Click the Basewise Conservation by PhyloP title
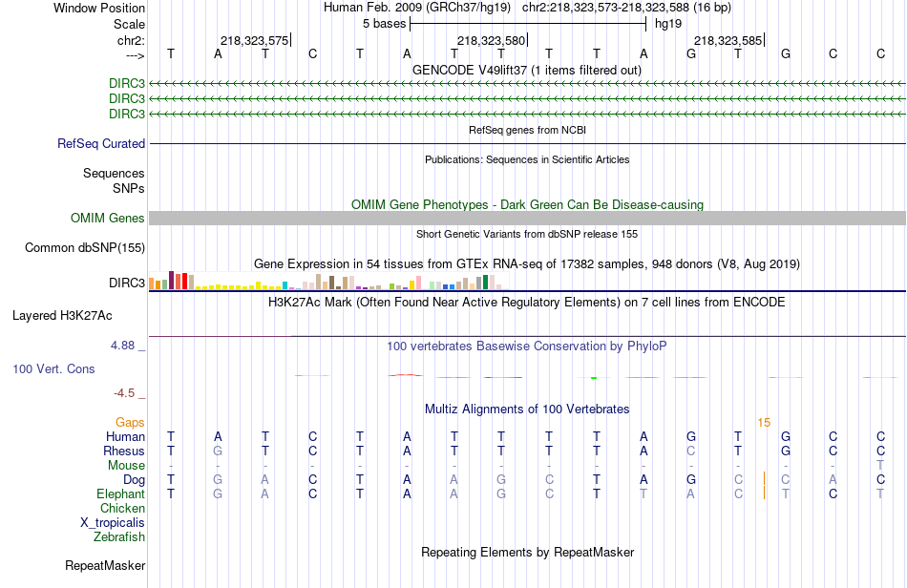 [527, 346]
